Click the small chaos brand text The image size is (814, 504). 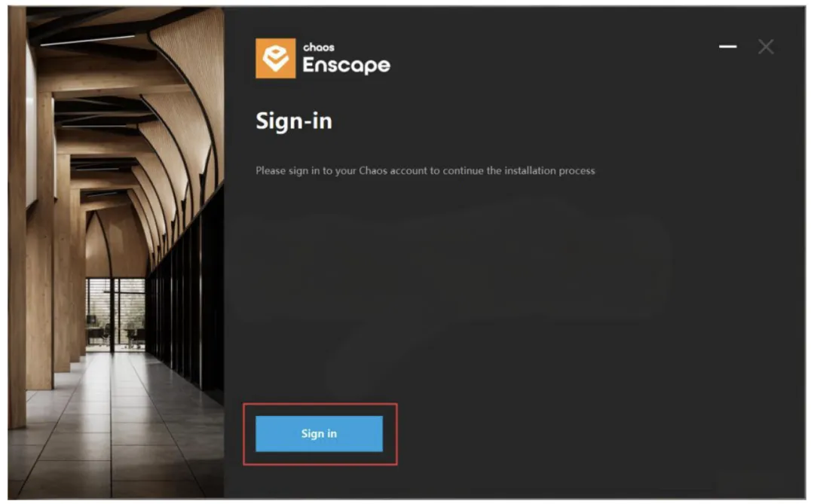click(319, 47)
